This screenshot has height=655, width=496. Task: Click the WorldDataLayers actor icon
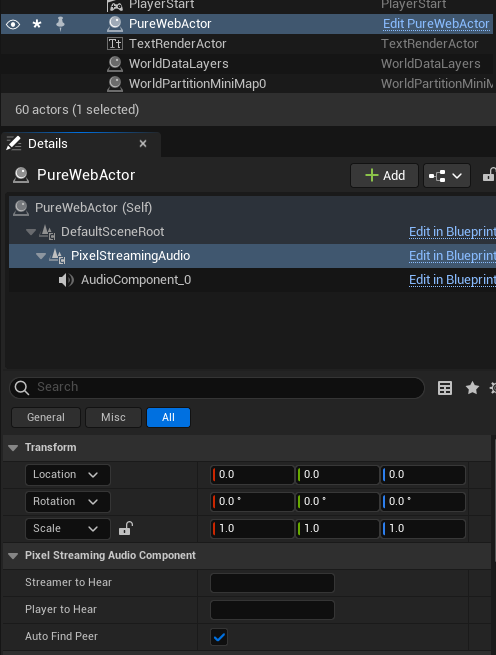pyautogui.click(x=114, y=64)
